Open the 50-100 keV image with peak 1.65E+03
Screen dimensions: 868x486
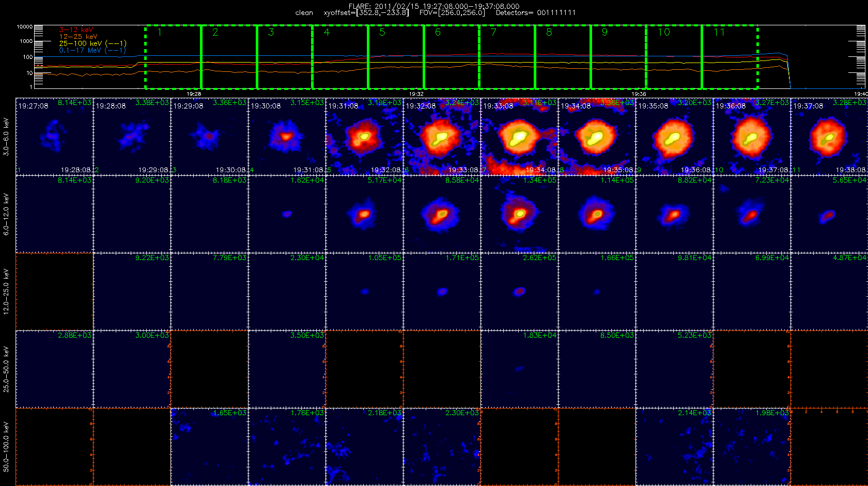point(209,447)
